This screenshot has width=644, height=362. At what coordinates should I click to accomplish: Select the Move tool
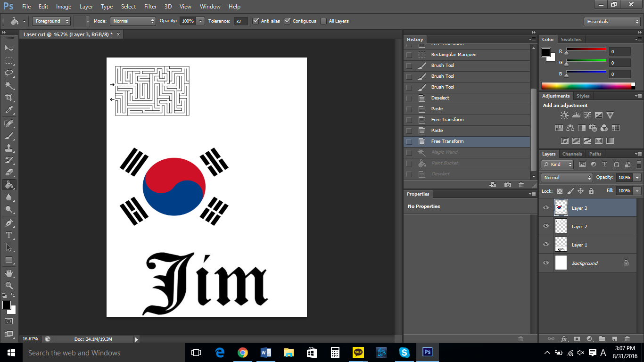tap(9, 48)
